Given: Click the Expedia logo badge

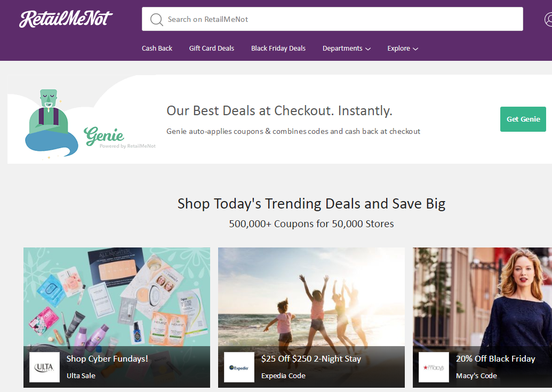Looking at the screenshot, I should point(239,367).
